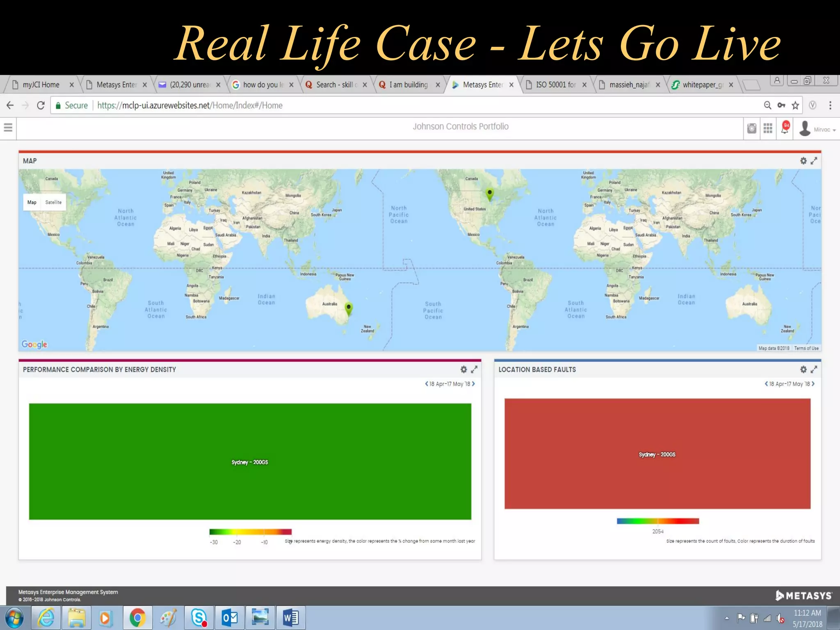The height and width of the screenshot is (630, 840).
Task: Go to next date range in Performance Comparison
Action: pyautogui.click(x=473, y=384)
